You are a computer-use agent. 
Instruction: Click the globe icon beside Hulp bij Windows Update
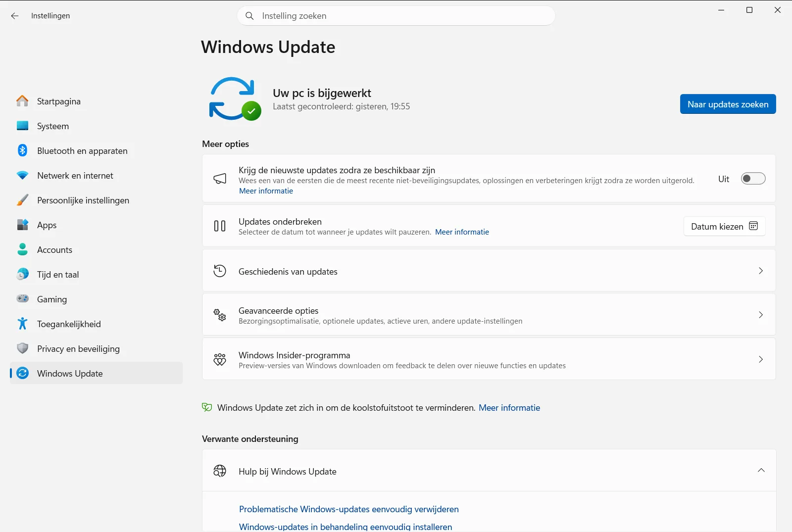point(220,471)
